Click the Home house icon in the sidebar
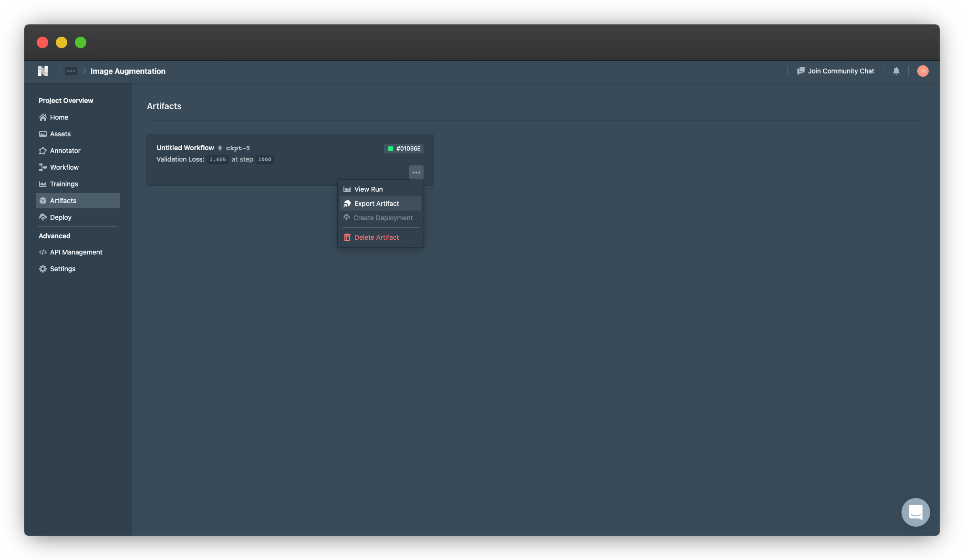This screenshot has height=560, width=964. pos(43,117)
